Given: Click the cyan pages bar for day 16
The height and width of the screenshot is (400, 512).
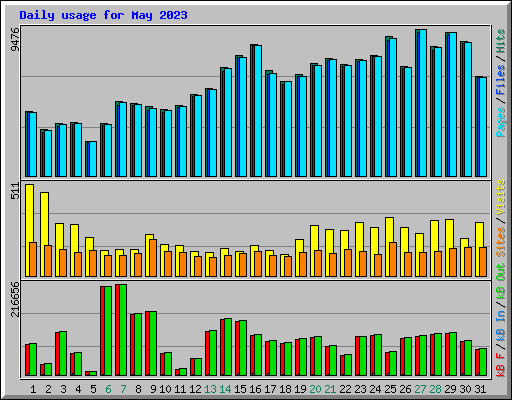Looking at the screenshot, I should point(258,111).
